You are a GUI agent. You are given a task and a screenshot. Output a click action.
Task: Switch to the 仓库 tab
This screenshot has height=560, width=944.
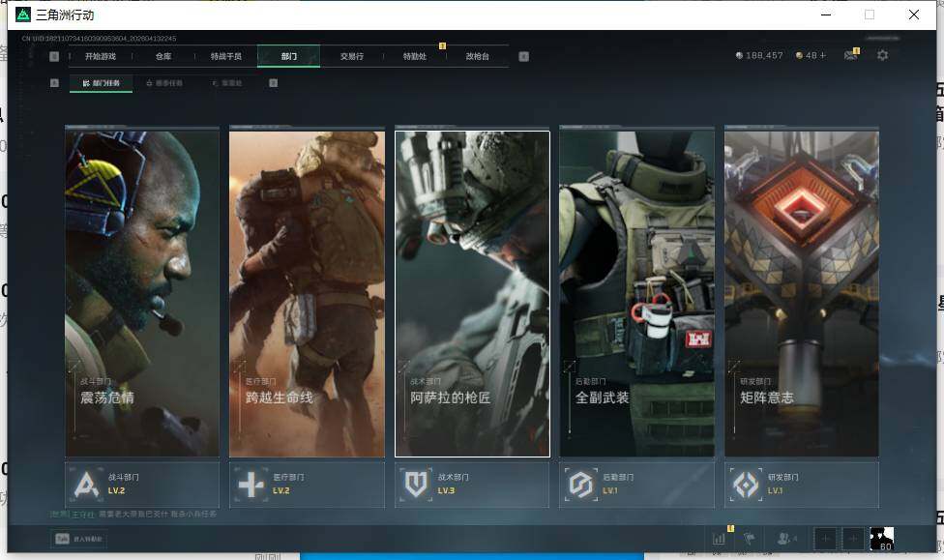pos(163,56)
